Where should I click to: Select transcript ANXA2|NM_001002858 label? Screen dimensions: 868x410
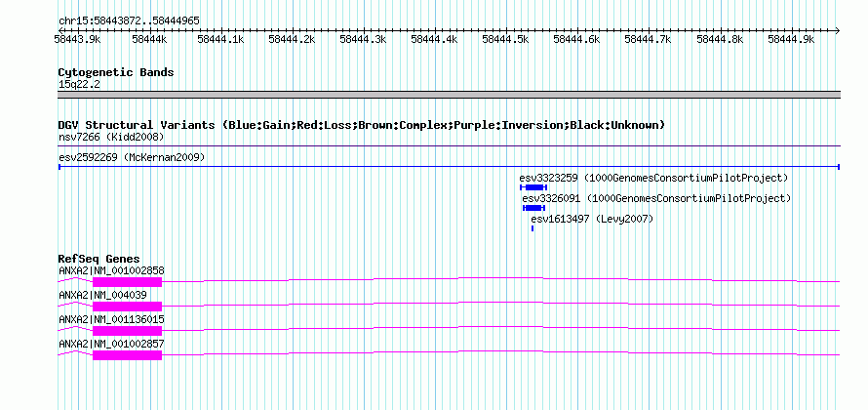click(x=111, y=271)
